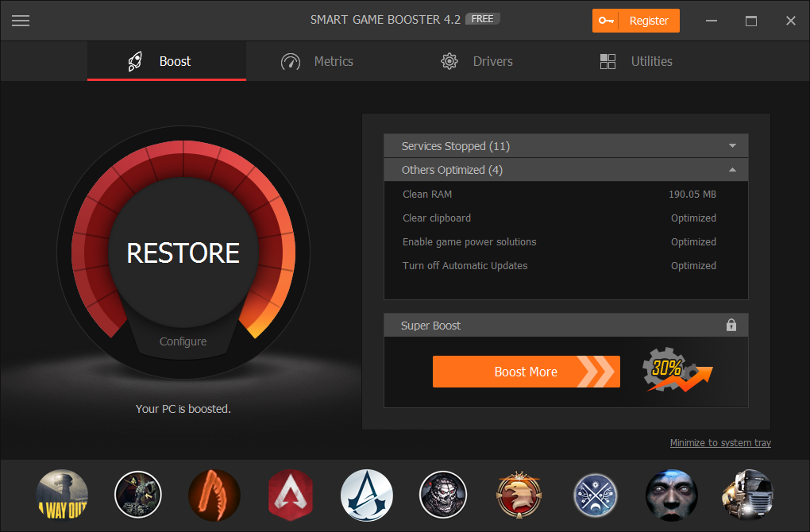Open the hamburger menu
This screenshot has width=810, height=532.
point(21,21)
